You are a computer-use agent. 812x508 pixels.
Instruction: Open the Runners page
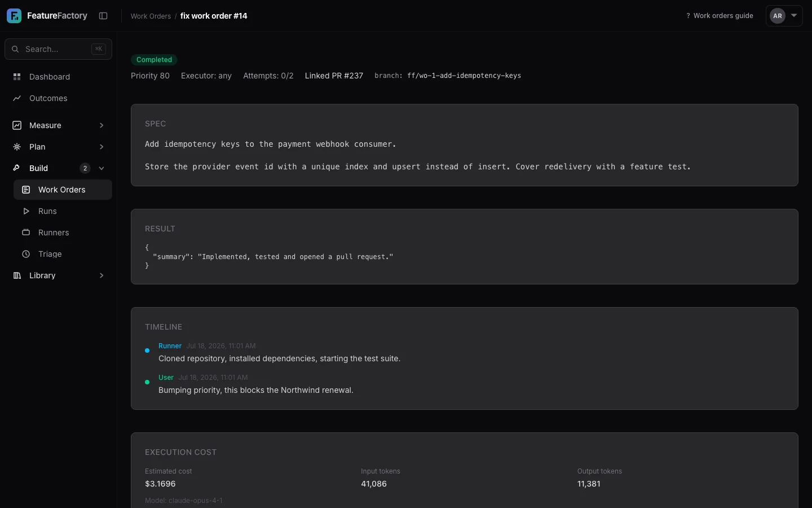[63, 233]
